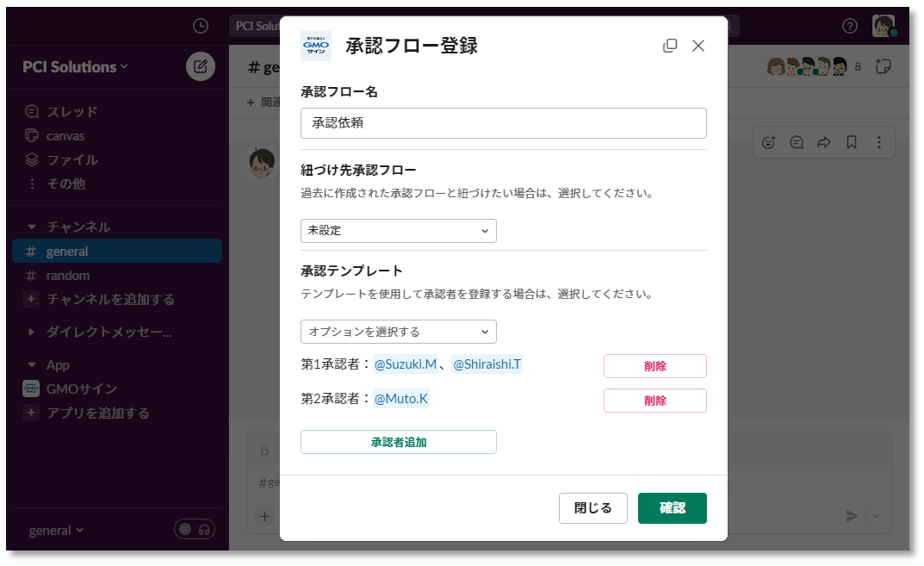Screen dimensions: 924x566
Task: Open more message actions with the kebab icon
Action: (x=879, y=142)
